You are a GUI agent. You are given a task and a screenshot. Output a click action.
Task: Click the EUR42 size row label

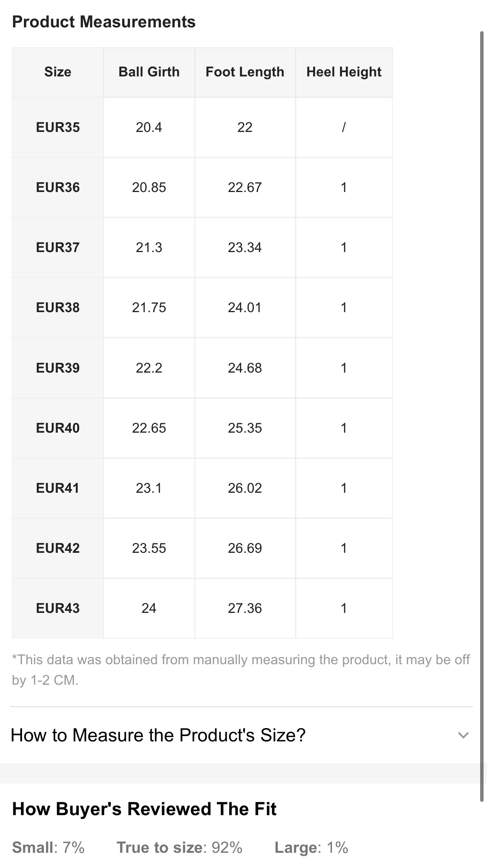[58, 548]
